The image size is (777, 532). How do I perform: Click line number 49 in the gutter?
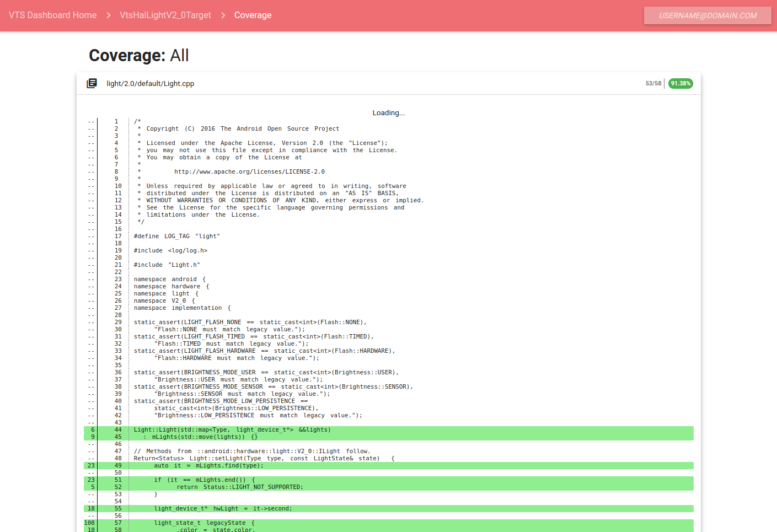118,466
